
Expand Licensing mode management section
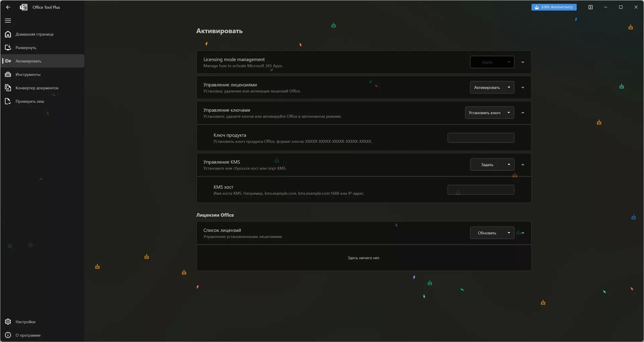coord(523,62)
